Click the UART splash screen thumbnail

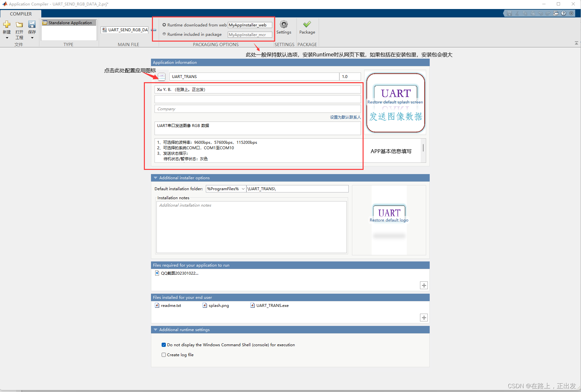point(396,103)
